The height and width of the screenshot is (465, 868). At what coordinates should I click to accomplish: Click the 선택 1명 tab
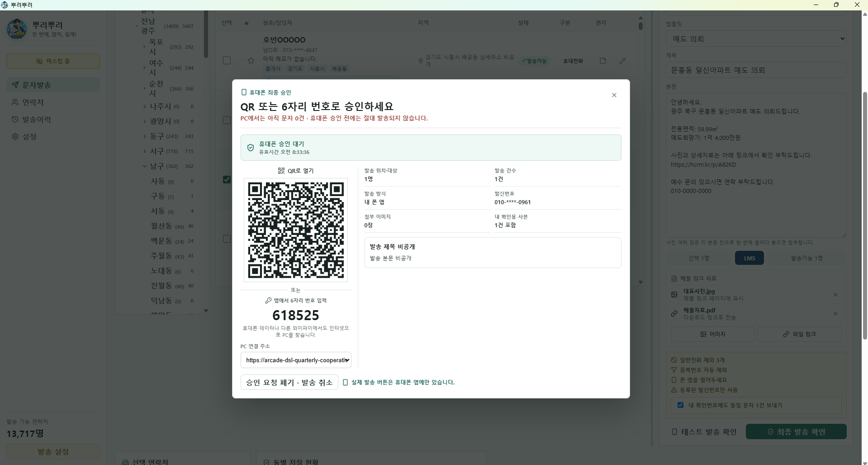point(699,258)
